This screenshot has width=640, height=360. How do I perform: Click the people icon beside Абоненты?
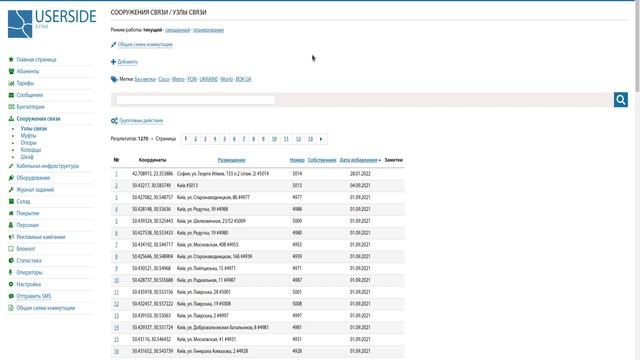11,71
